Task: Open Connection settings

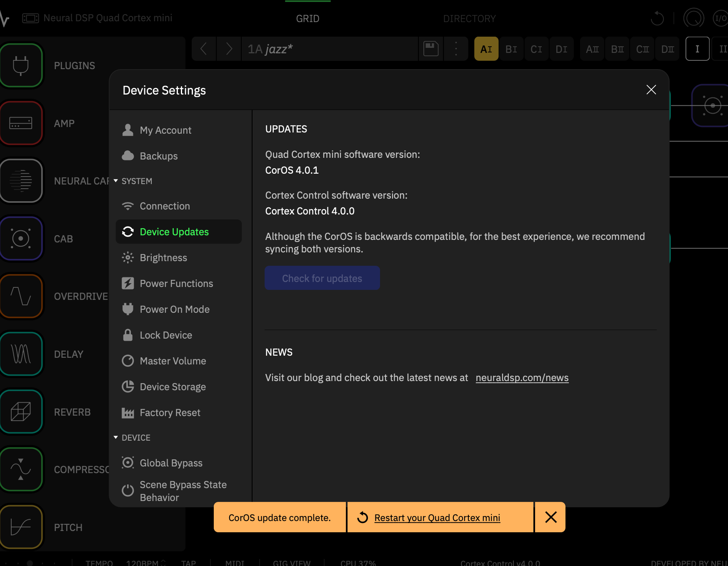Action: [x=179, y=206]
